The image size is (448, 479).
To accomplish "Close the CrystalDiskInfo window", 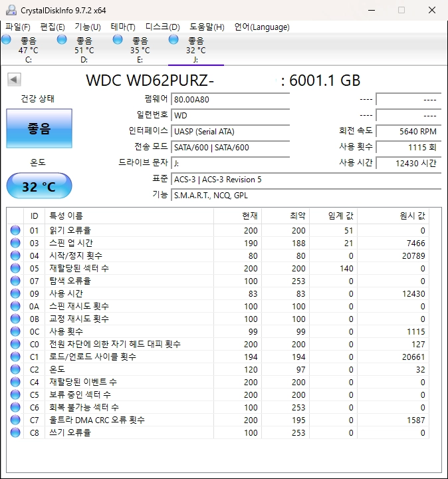I will pos(432,10).
